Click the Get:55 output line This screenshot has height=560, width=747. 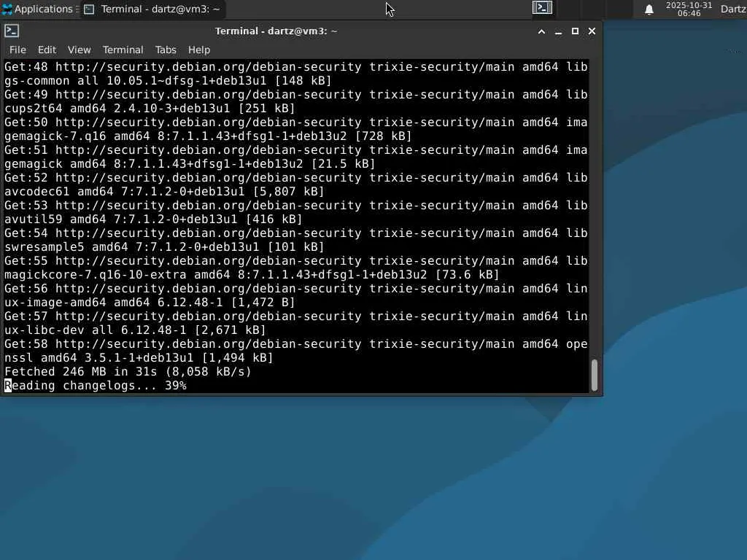point(296,261)
